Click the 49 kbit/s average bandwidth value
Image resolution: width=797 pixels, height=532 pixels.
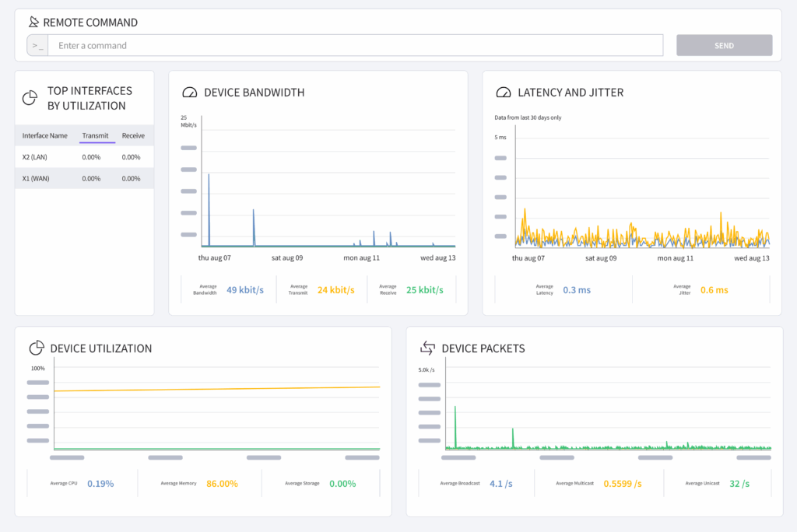pos(245,290)
